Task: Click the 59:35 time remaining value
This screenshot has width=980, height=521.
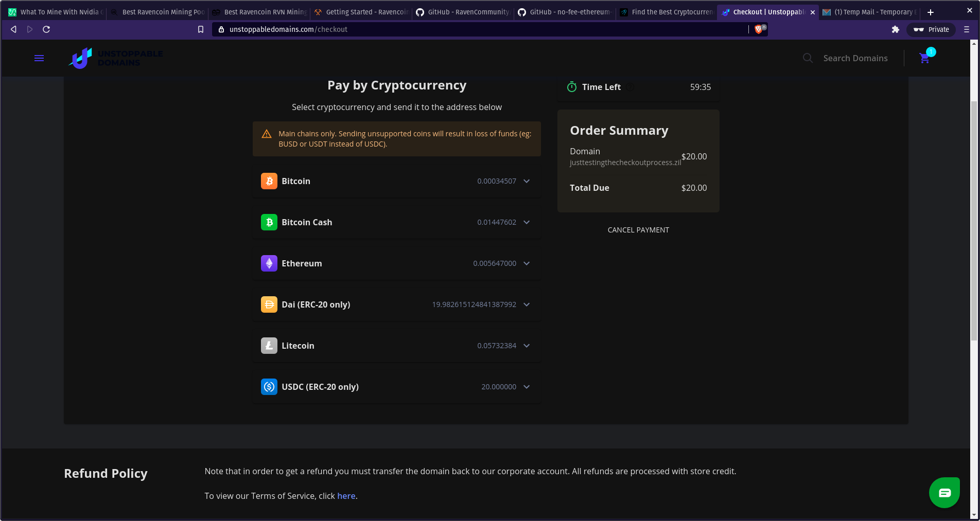Action: pyautogui.click(x=701, y=87)
